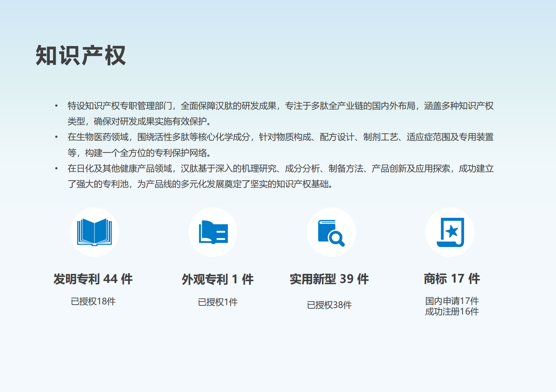Image resolution: width=556 pixels, height=392 pixels.
Task: Click the bullet line starting 在日化及其他健康产品领域
Action: (x=281, y=168)
